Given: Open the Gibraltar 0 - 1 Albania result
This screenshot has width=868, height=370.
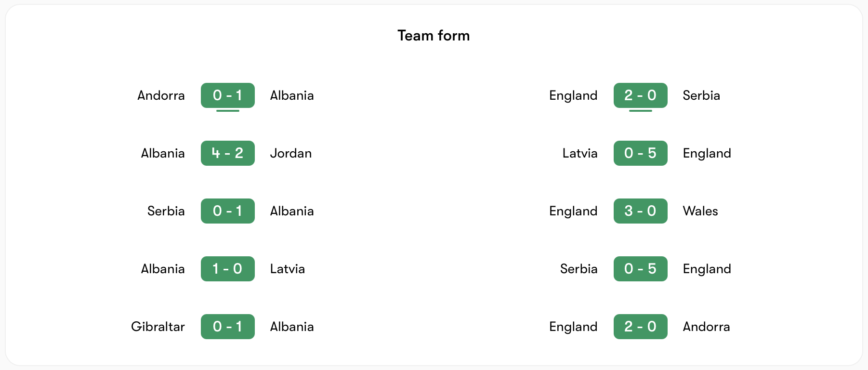Looking at the screenshot, I should pos(227,327).
